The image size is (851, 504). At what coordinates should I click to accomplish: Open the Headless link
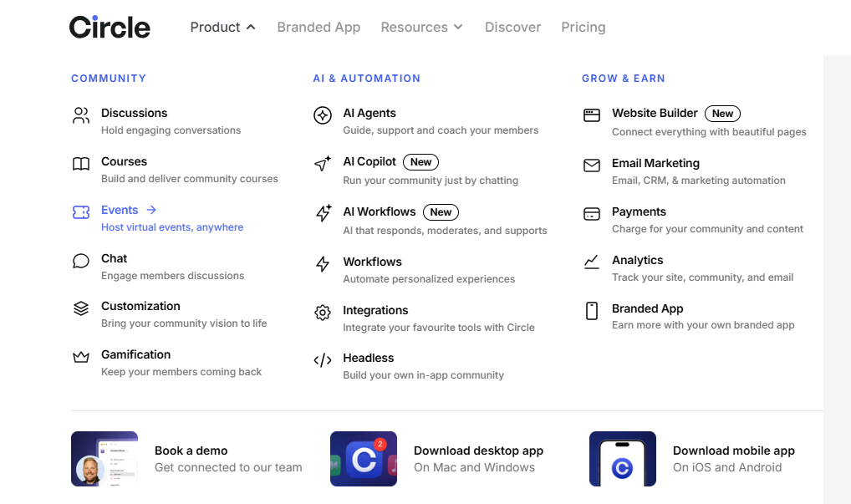[368, 358]
